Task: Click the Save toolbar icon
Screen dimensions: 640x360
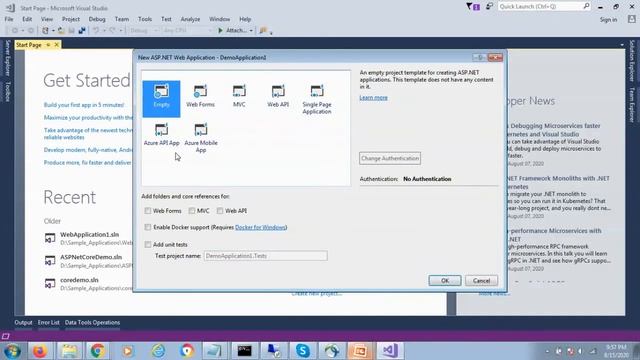Action: (x=71, y=31)
